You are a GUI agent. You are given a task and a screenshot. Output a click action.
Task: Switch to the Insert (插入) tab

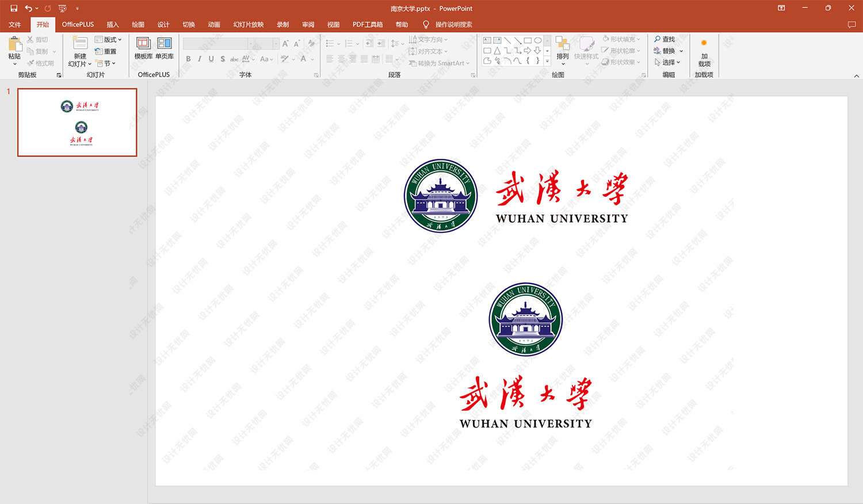tap(113, 25)
